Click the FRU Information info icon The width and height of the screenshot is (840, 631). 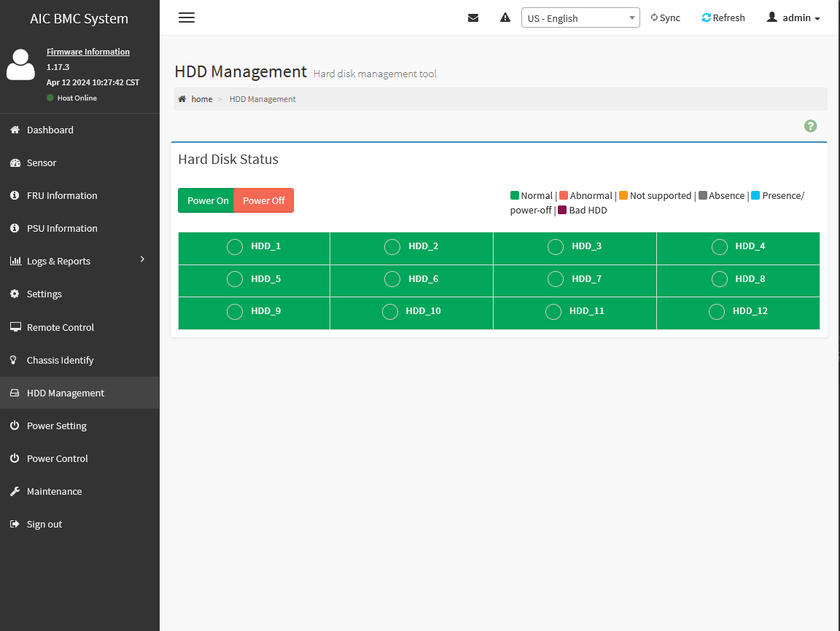click(15, 195)
